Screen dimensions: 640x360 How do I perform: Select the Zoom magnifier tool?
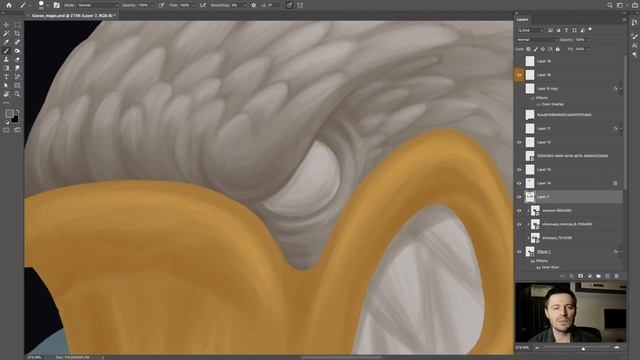coord(17,94)
